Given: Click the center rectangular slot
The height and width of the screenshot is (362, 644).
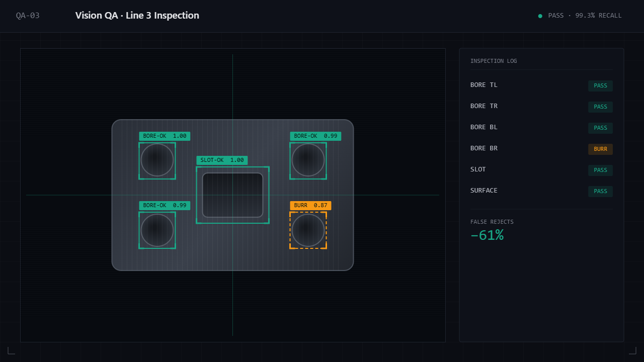Looking at the screenshot, I should coord(232,195).
